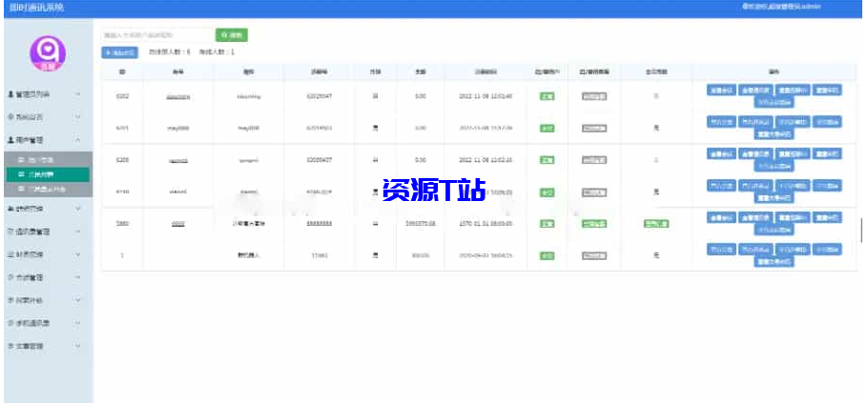This screenshot has width=868, height=403.
Task: Click the user search input field
Action: [x=157, y=35]
